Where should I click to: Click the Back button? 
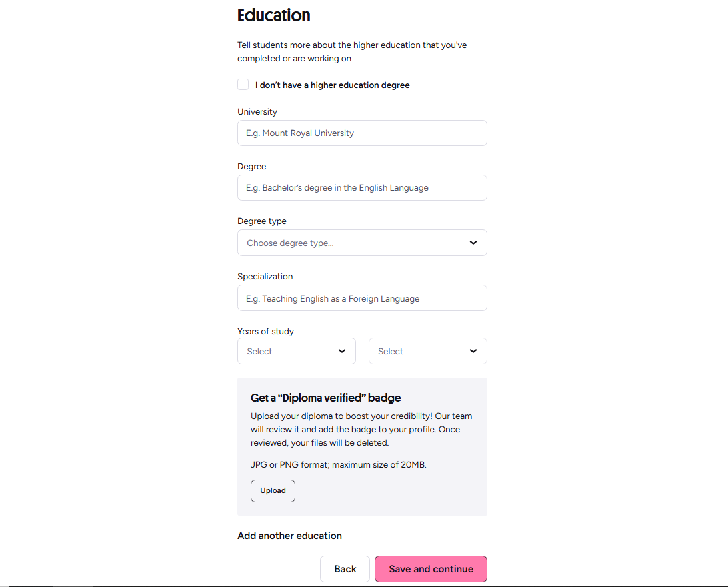(x=345, y=569)
